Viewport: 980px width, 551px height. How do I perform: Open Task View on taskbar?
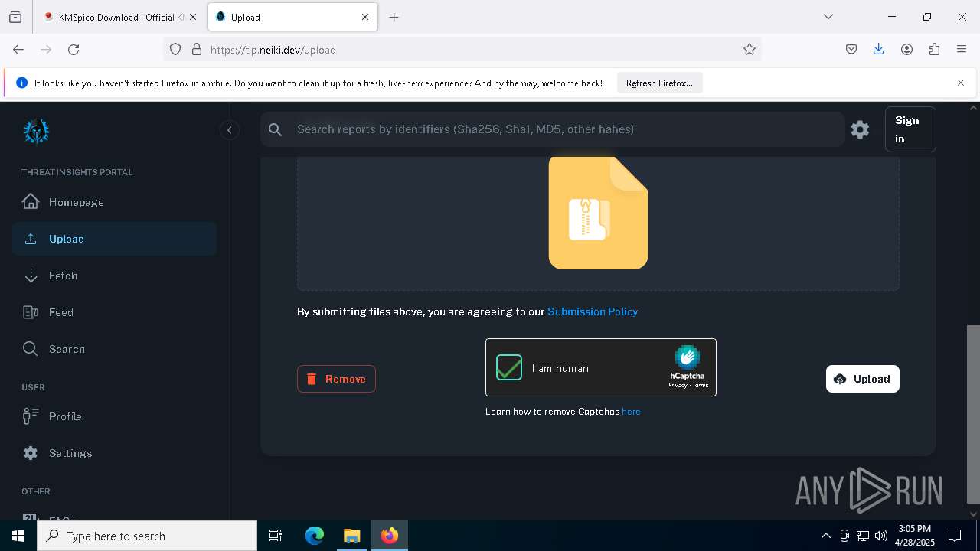tap(276, 536)
